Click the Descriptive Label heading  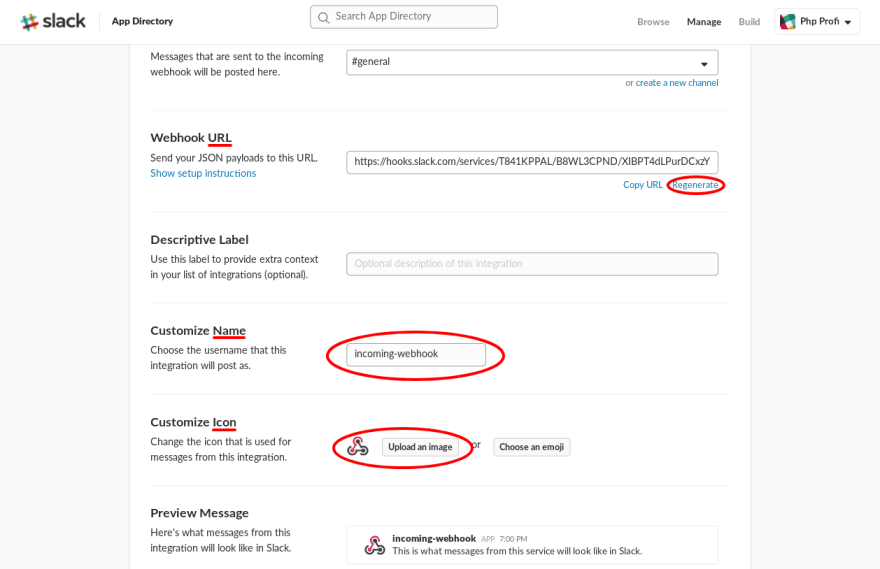point(199,240)
